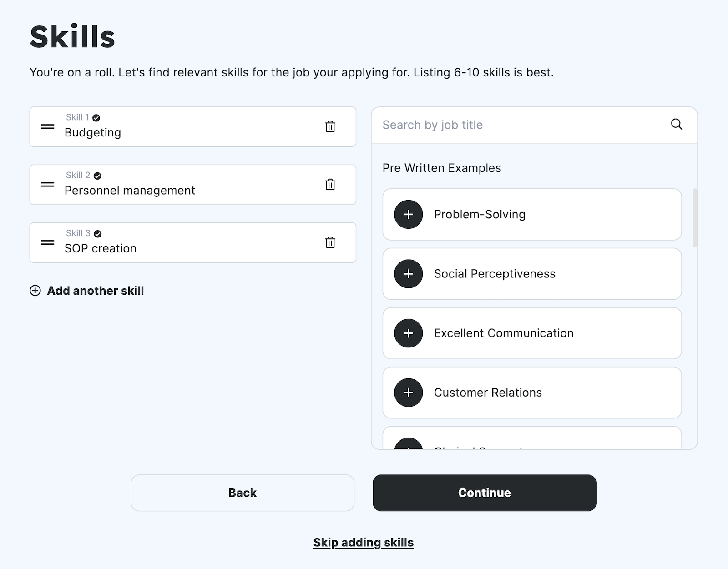Delete the Budgeting skill
Screen dimensions: 728x569
pyautogui.click(x=330, y=127)
